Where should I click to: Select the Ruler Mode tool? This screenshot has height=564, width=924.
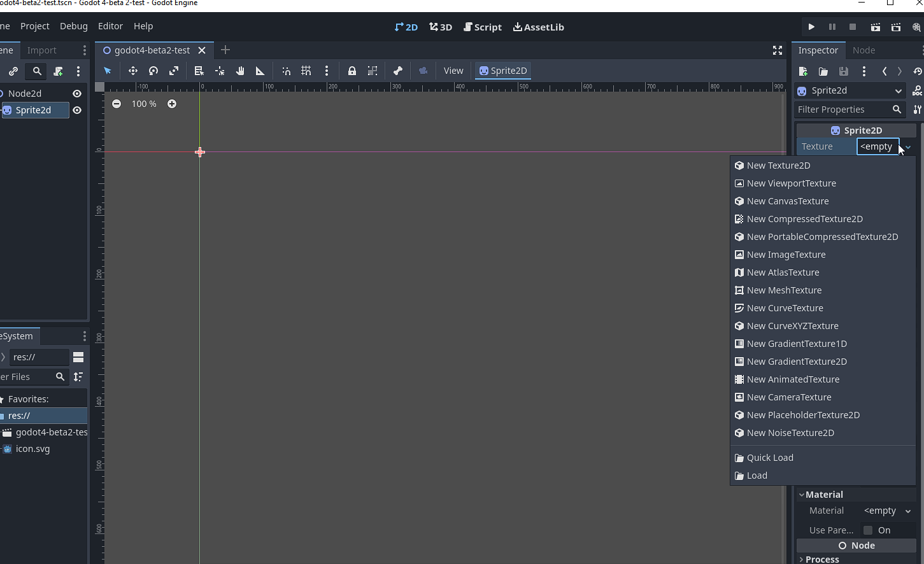point(260,71)
